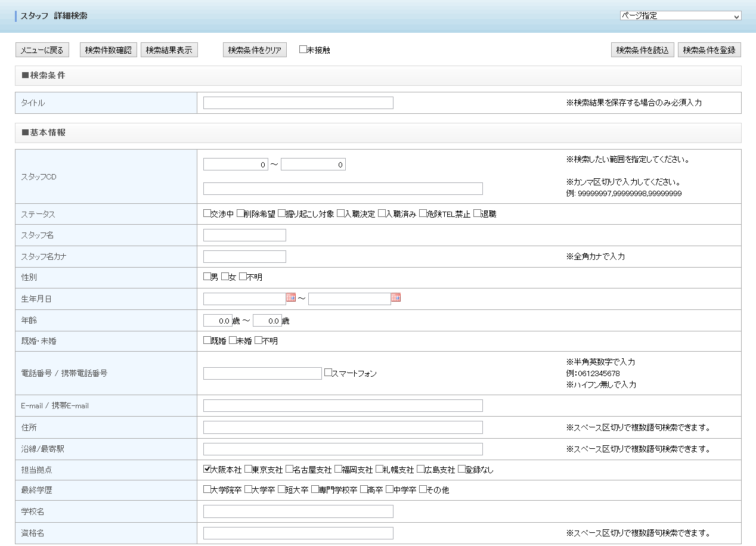Viewport: 756px width, 546px height.
Task: Clear conditions using 検索条件をクリア
Action: (x=255, y=50)
